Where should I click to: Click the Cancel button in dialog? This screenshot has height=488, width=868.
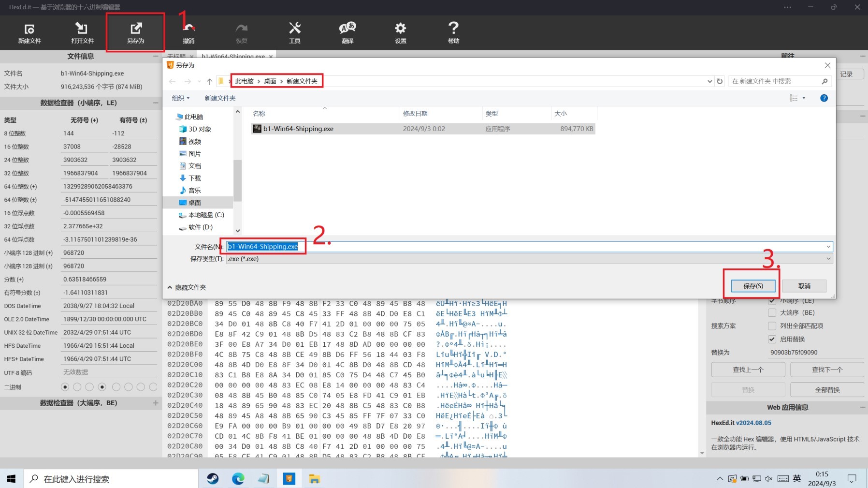coord(804,286)
